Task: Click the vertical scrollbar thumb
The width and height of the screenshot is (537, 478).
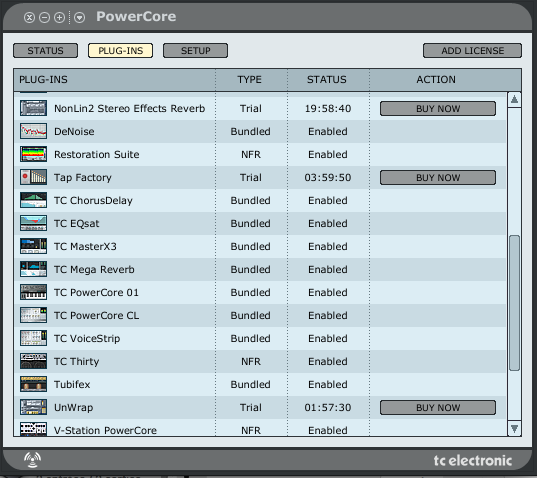Action: [x=514, y=303]
